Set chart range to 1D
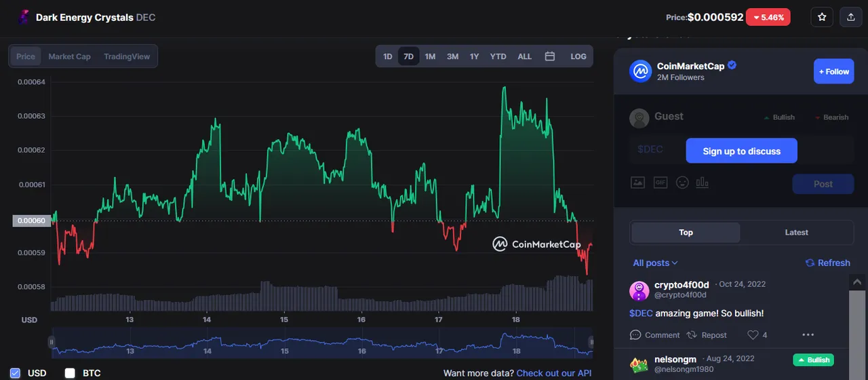This screenshot has height=380, width=868. click(388, 56)
